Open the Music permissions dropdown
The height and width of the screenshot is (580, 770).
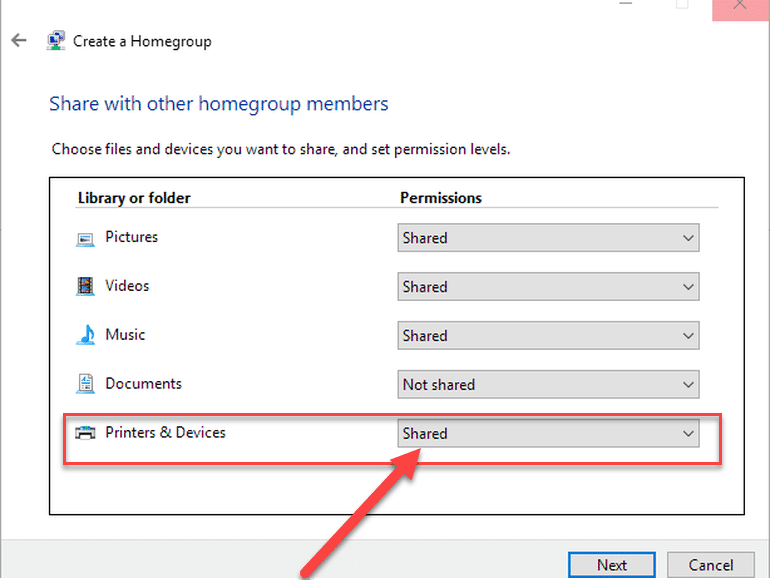pyautogui.click(x=548, y=335)
